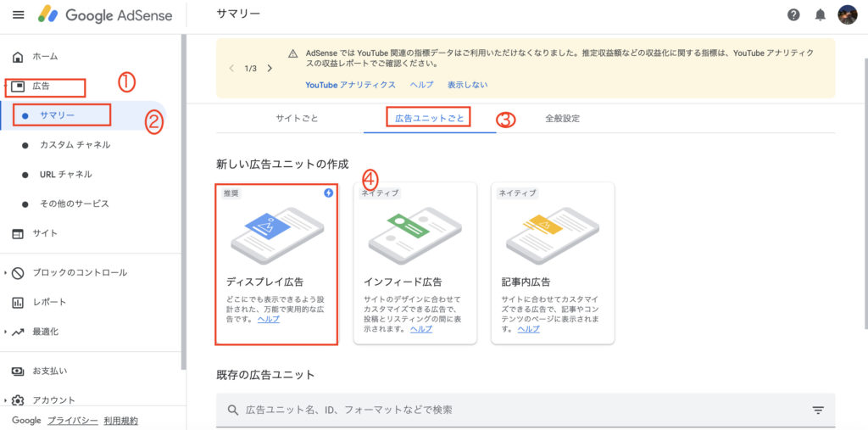This screenshot has height=430, width=868.
Task: Click the search magnifier icon
Action: 233,410
